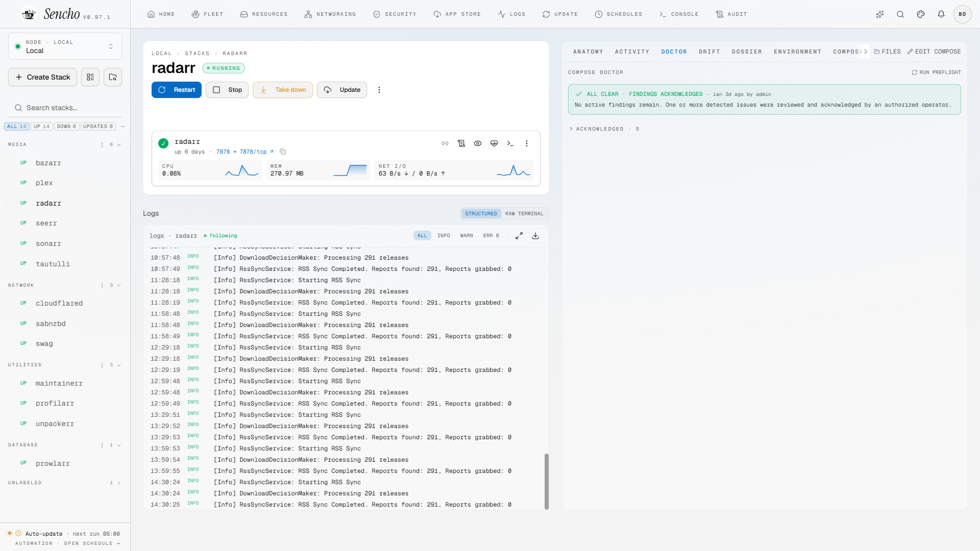Filter stacks by UP 14

tap(42, 127)
